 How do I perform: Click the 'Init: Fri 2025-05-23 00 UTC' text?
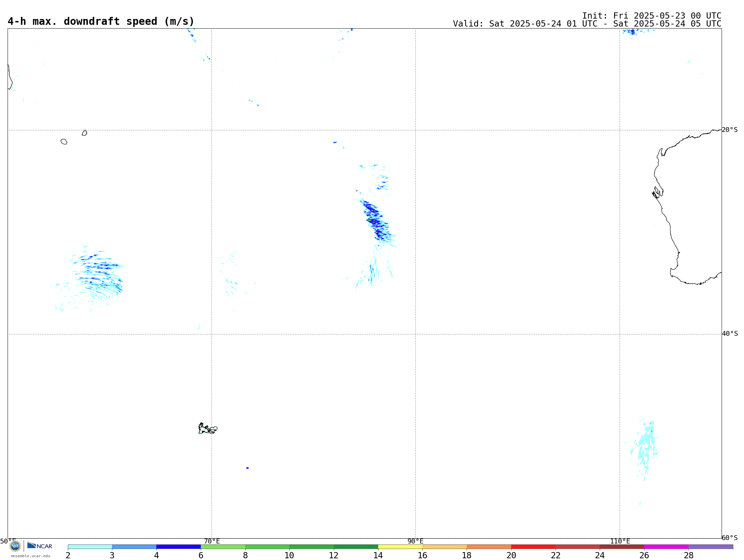652,16
